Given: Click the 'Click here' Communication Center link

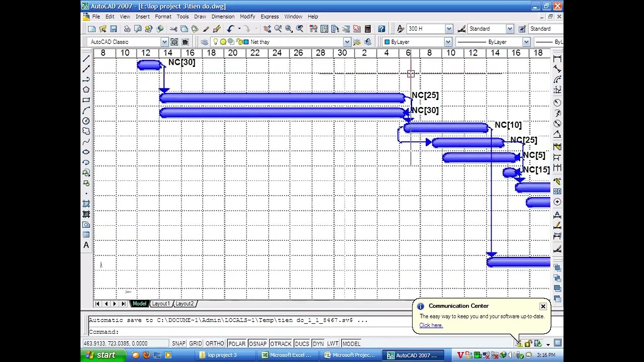Looking at the screenshot, I should tap(431, 325).
